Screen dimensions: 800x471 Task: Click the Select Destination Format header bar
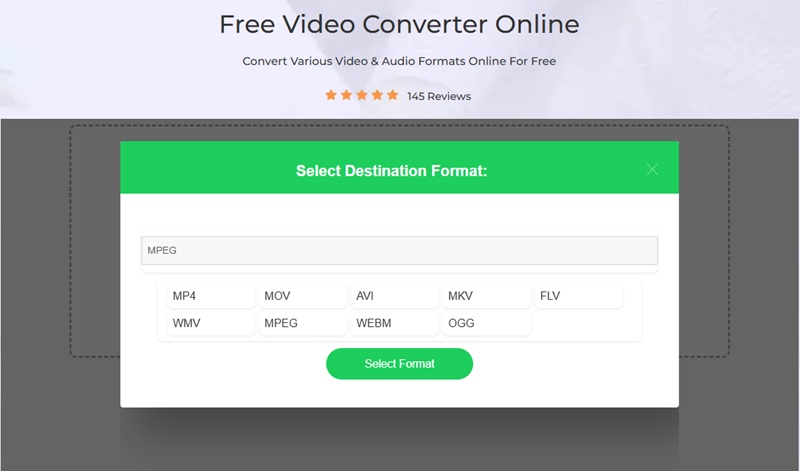tap(392, 171)
